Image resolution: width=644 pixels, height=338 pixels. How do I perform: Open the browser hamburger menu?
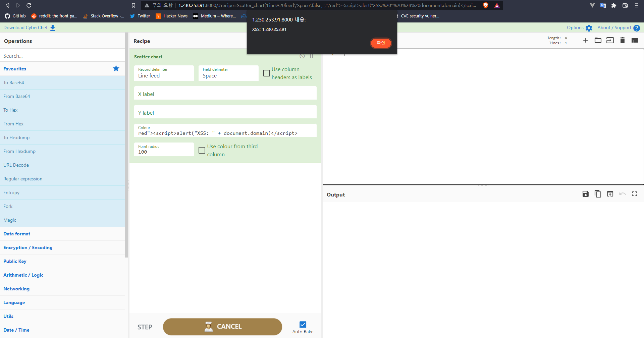pos(636,5)
